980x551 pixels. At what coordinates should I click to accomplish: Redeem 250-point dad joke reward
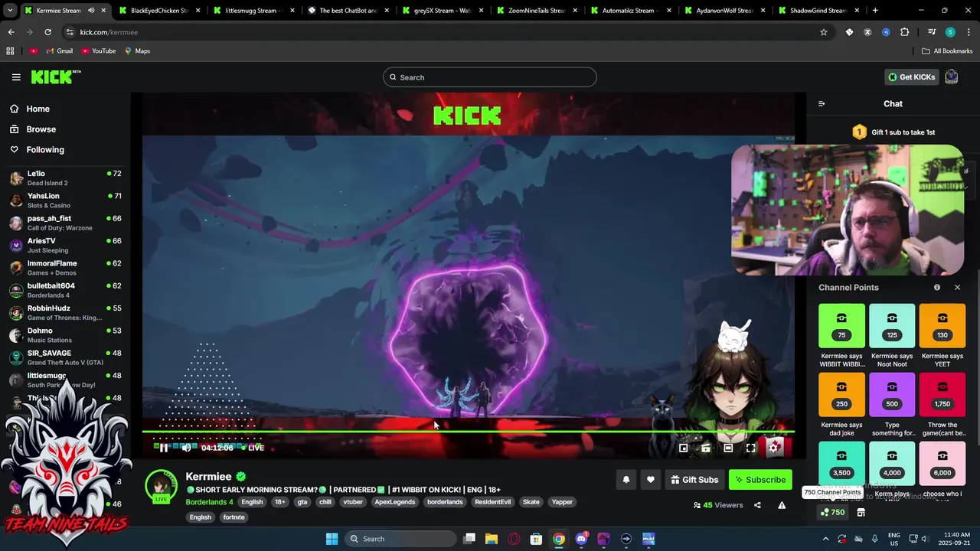click(841, 395)
